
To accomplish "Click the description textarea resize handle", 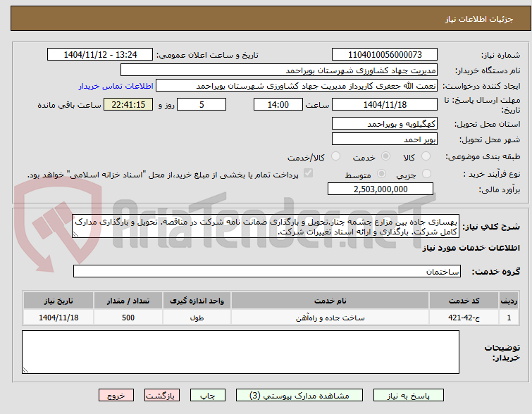I will (75, 234).
